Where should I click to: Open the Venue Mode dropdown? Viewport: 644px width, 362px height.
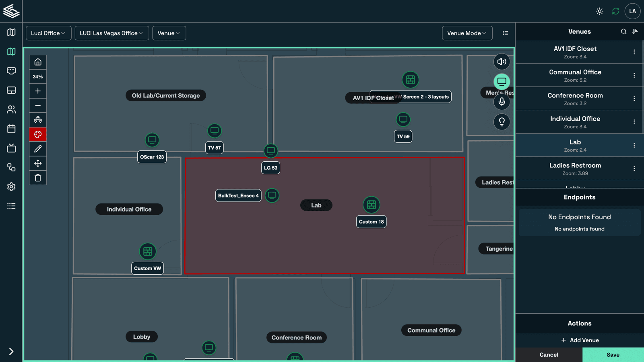[467, 33]
